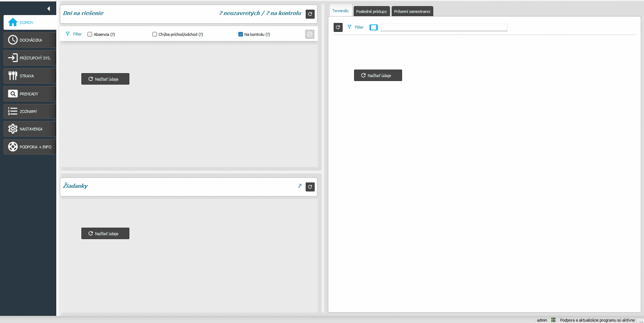
Task: Check the Chýba príchod/odchod checkbox
Action: click(155, 34)
